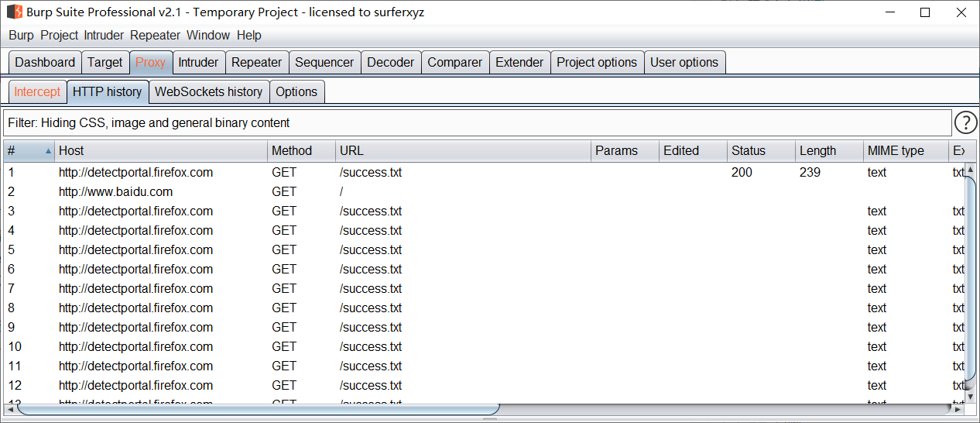Image resolution: width=980 pixels, height=423 pixels.
Task: Sort by the Params column header
Action: [625, 151]
